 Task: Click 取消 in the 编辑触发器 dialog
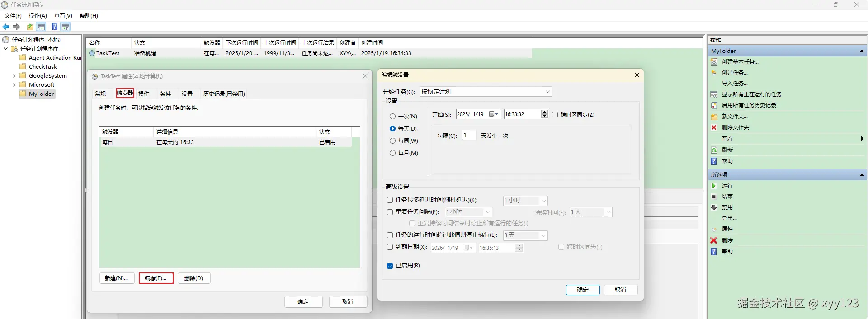tap(621, 290)
